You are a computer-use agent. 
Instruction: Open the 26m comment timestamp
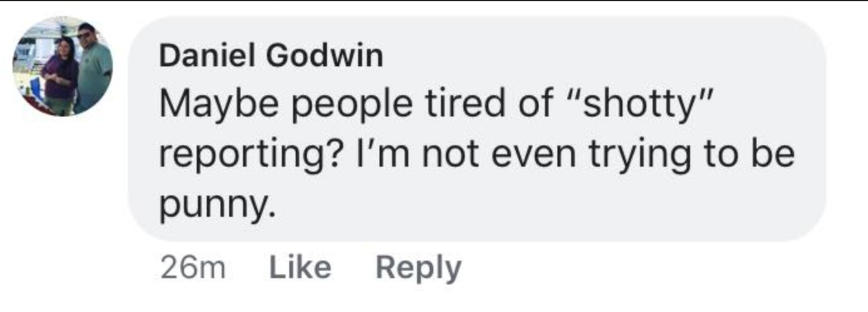192,268
